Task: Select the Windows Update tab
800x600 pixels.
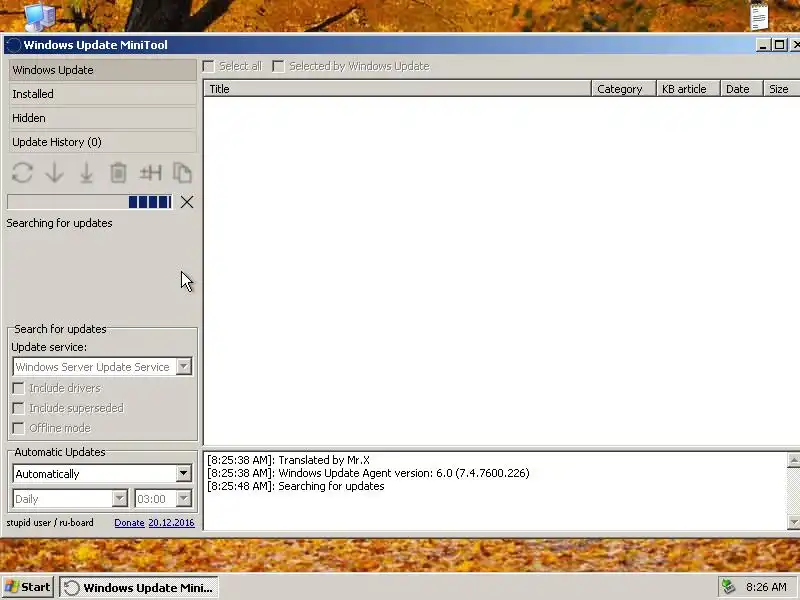Action: pyautogui.click(x=103, y=70)
